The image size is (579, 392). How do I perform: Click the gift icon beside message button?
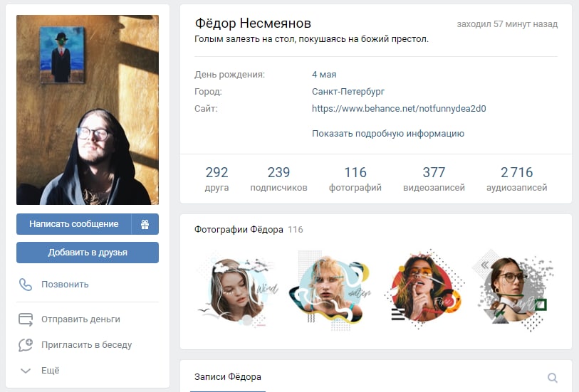(145, 224)
